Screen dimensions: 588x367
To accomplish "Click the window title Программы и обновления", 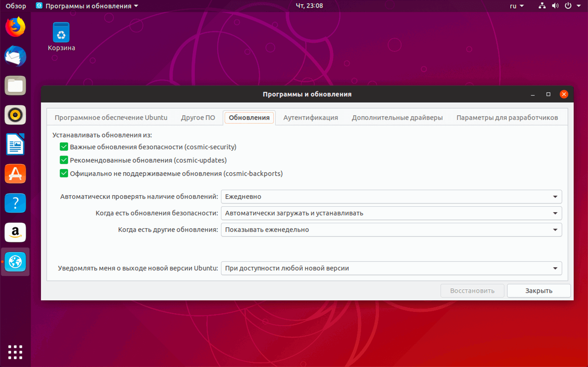I will coord(307,94).
